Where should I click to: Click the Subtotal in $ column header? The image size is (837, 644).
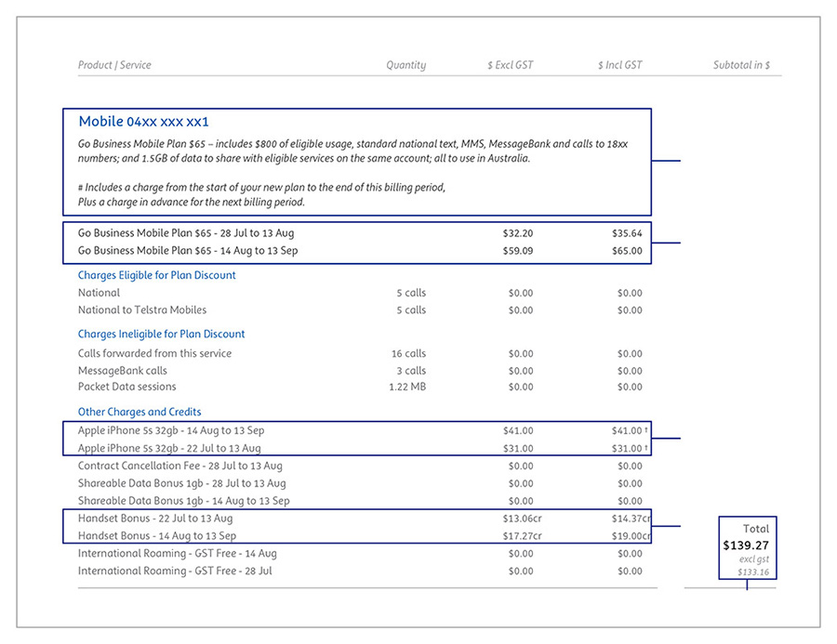pos(741,65)
